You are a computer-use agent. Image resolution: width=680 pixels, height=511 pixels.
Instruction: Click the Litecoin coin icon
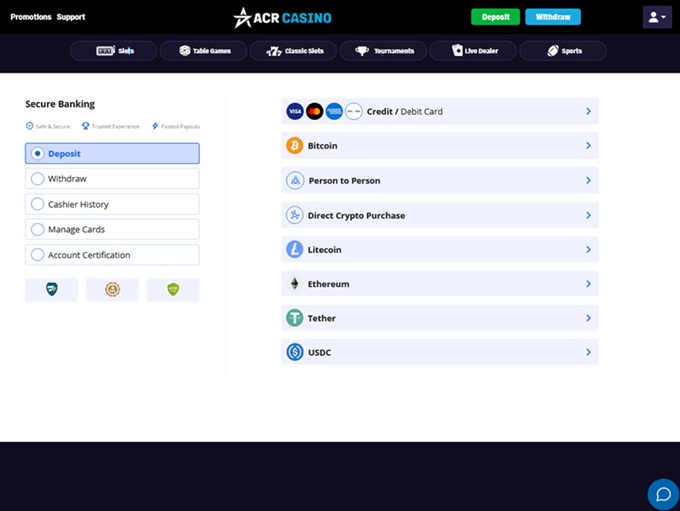tap(294, 250)
